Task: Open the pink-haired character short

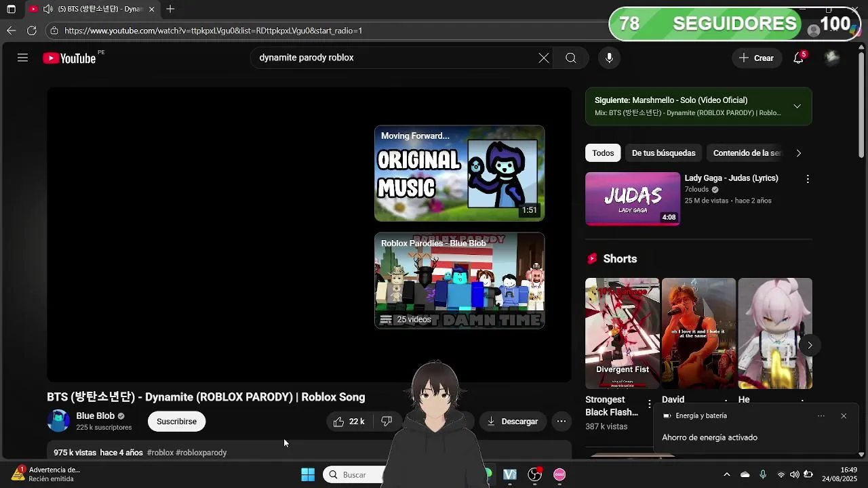Action: 775,333
